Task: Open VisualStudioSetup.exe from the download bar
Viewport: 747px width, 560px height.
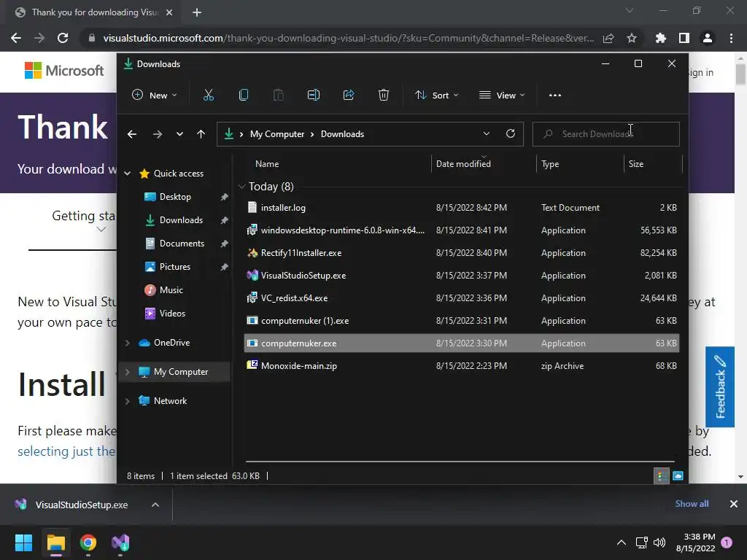Action: click(x=82, y=505)
